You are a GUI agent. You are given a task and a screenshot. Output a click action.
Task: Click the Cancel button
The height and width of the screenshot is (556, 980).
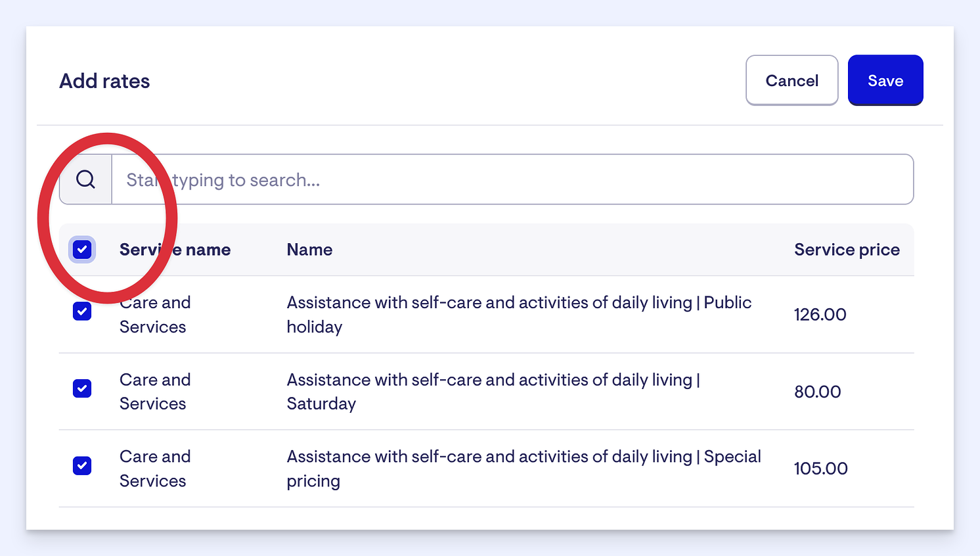(x=792, y=80)
